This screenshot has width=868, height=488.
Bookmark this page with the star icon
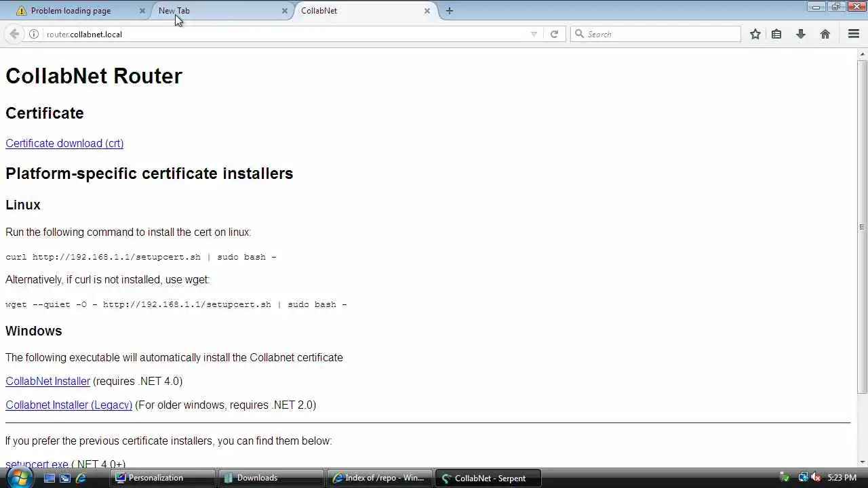coord(755,34)
